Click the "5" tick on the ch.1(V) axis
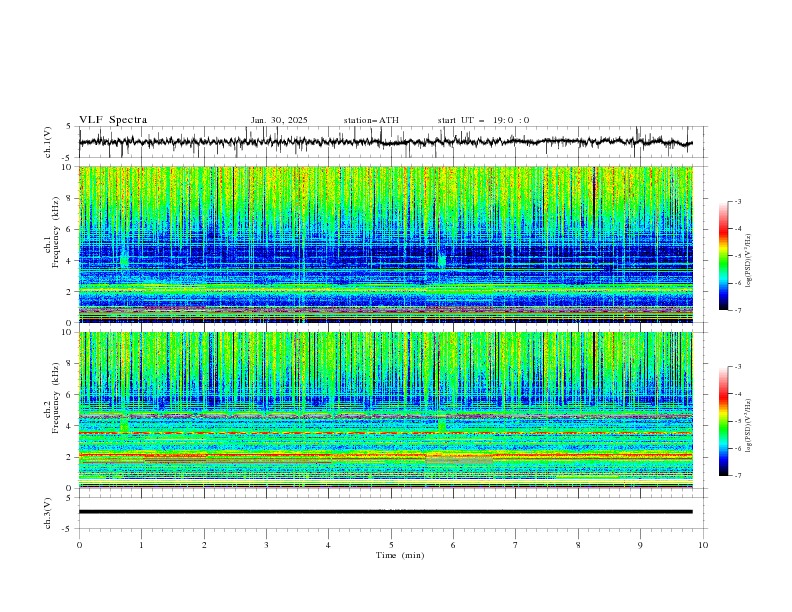The height and width of the screenshot is (612, 792). [69, 126]
